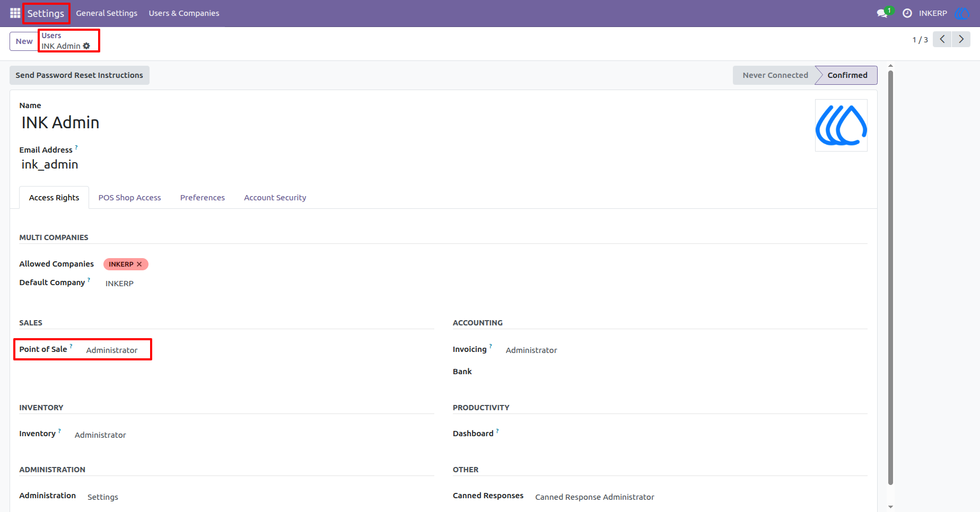Click the New button

tap(24, 41)
